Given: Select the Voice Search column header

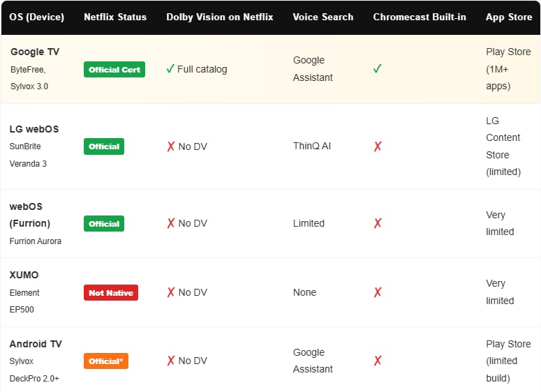Looking at the screenshot, I should [323, 17].
